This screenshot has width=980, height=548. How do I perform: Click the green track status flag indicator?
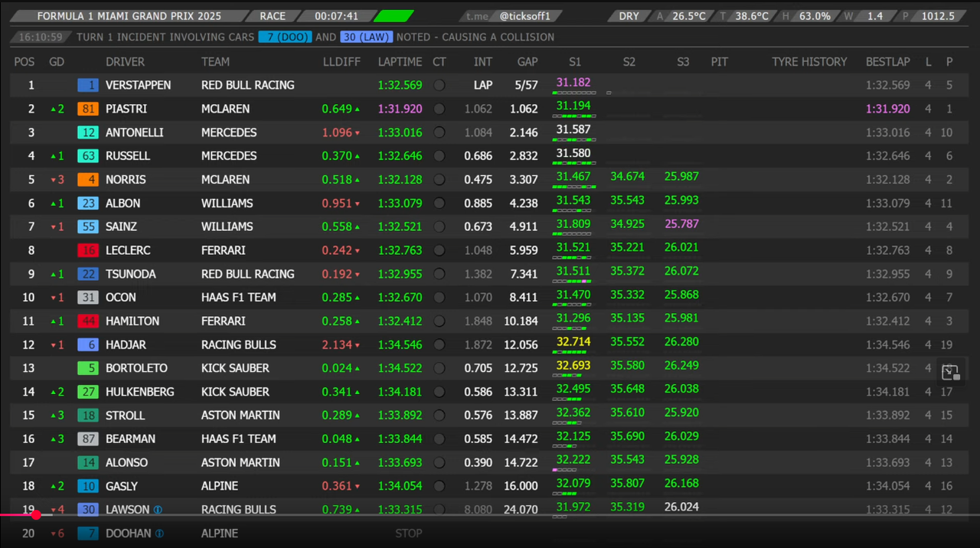(x=394, y=16)
